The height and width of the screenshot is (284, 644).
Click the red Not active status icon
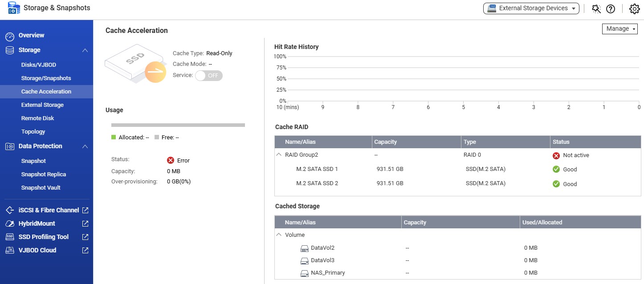[x=556, y=155]
